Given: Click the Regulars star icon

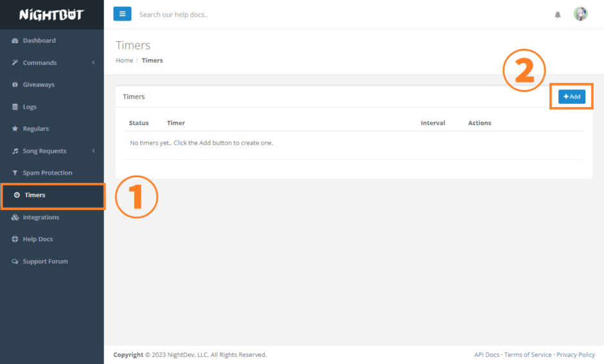Looking at the screenshot, I should 15,129.
